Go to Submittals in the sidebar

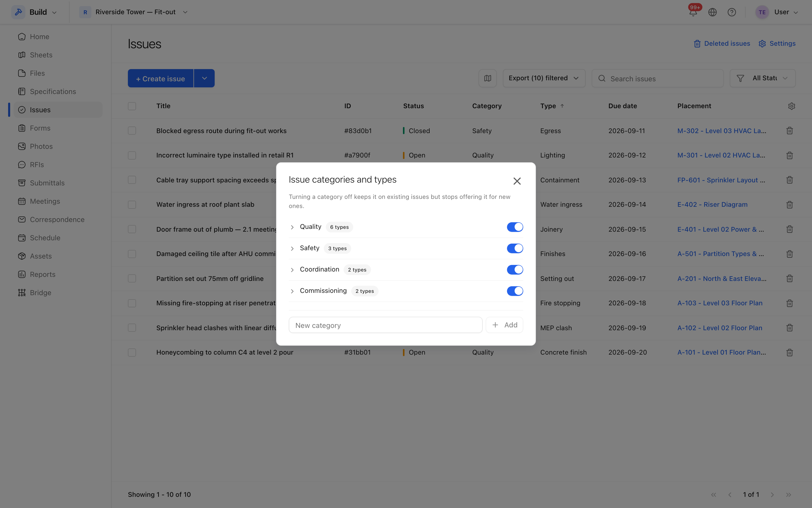tap(58, 183)
